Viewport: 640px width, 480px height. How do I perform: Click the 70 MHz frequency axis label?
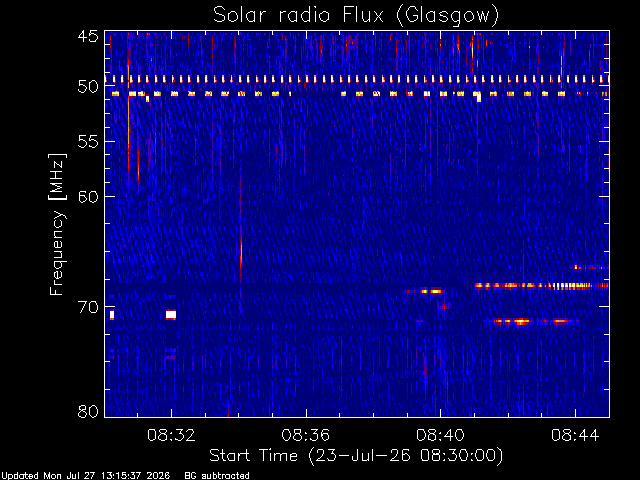click(x=88, y=307)
